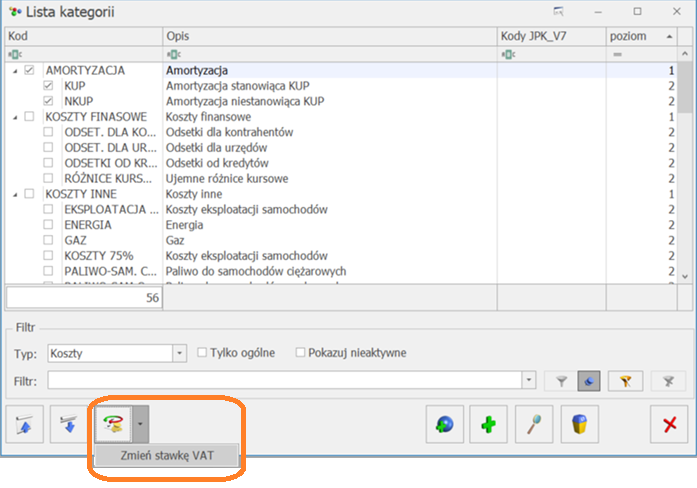Close the window using red X button
The width and height of the screenshot is (697, 488).
pos(669,424)
